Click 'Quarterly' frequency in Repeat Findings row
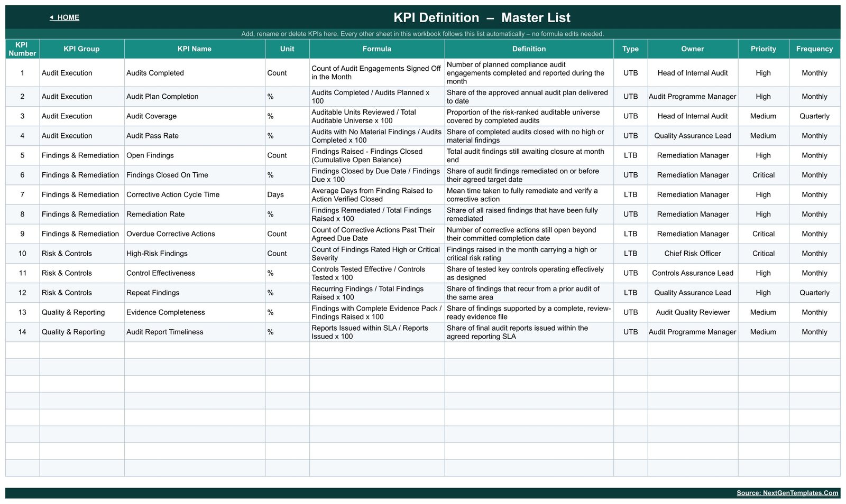The height and width of the screenshot is (504, 846). 814,293
